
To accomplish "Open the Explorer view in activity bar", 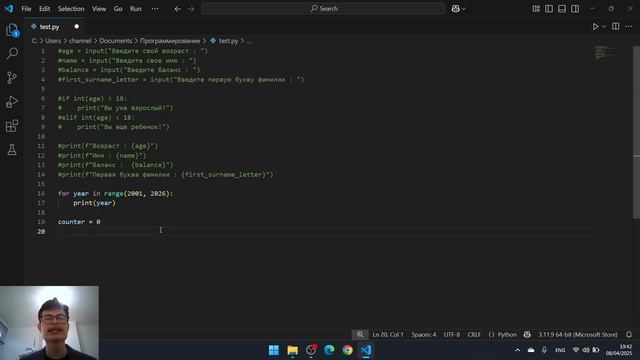I will point(12,30).
